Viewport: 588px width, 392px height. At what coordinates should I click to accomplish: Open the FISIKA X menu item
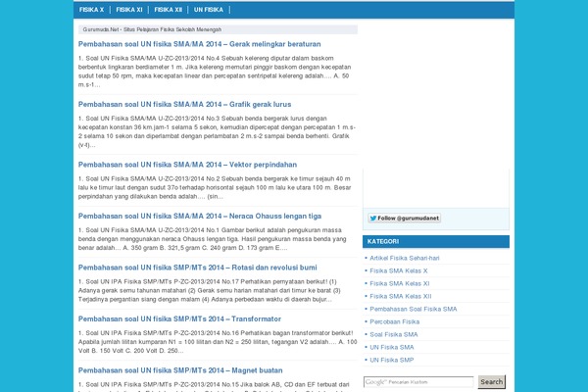click(91, 10)
